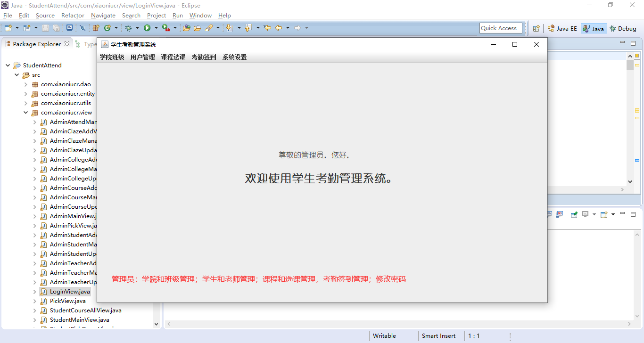The height and width of the screenshot is (343, 644).
Task: Open the Eclipse Project menu
Action: (x=157, y=16)
